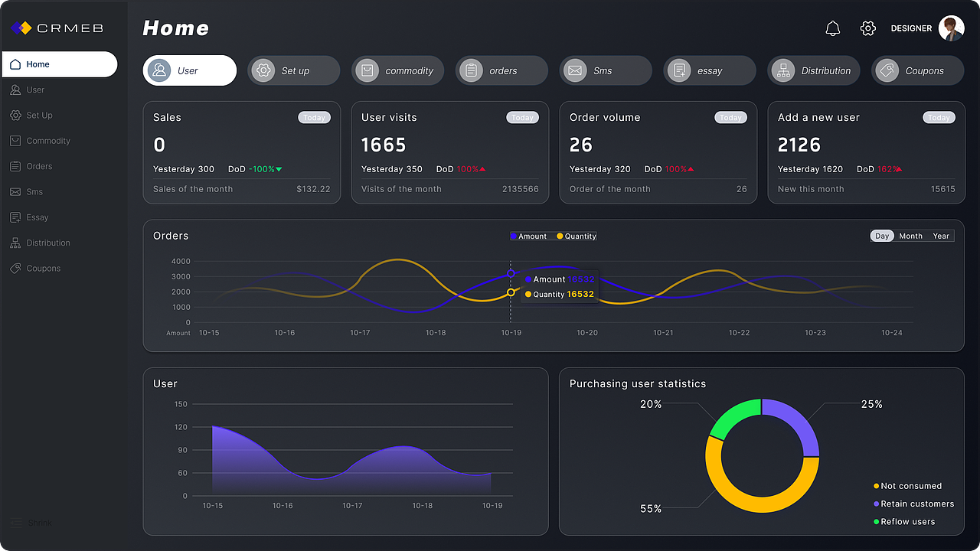
Task: Click the Sms shortcut envelope icon
Action: [575, 70]
